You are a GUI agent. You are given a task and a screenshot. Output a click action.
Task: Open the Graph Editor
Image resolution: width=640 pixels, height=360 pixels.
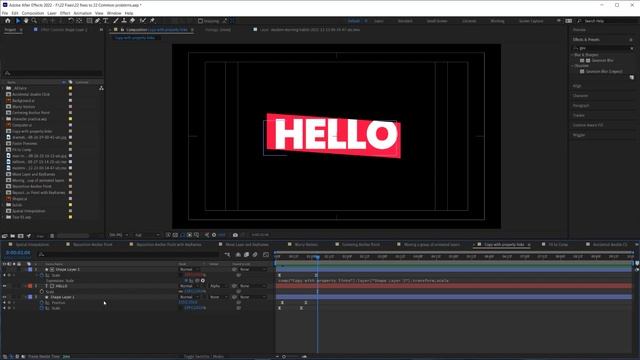coord(266,255)
